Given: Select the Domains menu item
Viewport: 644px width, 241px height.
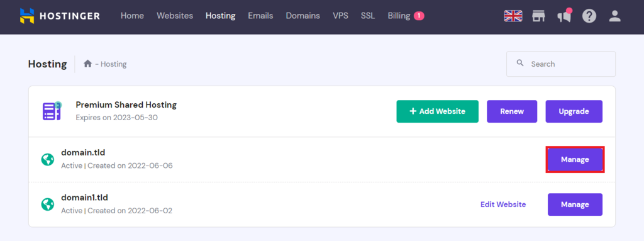Looking at the screenshot, I should 303,16.
